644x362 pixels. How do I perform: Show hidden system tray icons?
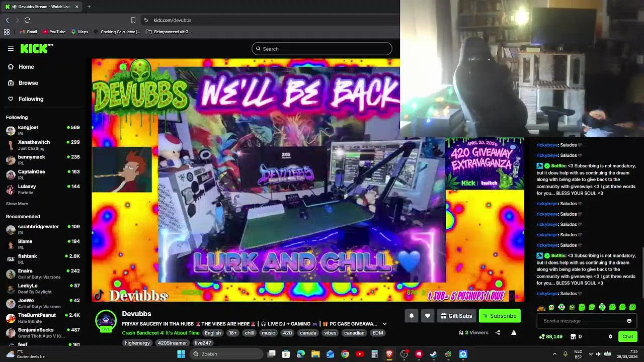(554, 354)
